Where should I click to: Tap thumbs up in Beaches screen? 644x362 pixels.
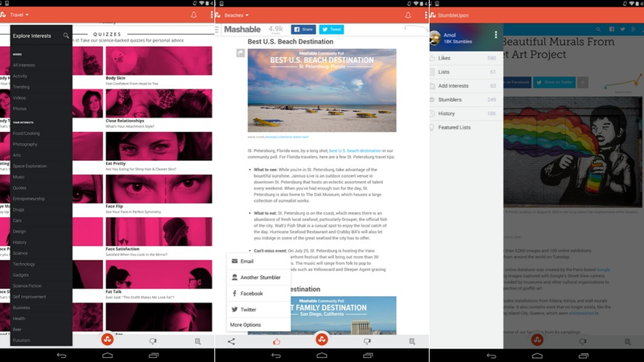coord(276,341)
